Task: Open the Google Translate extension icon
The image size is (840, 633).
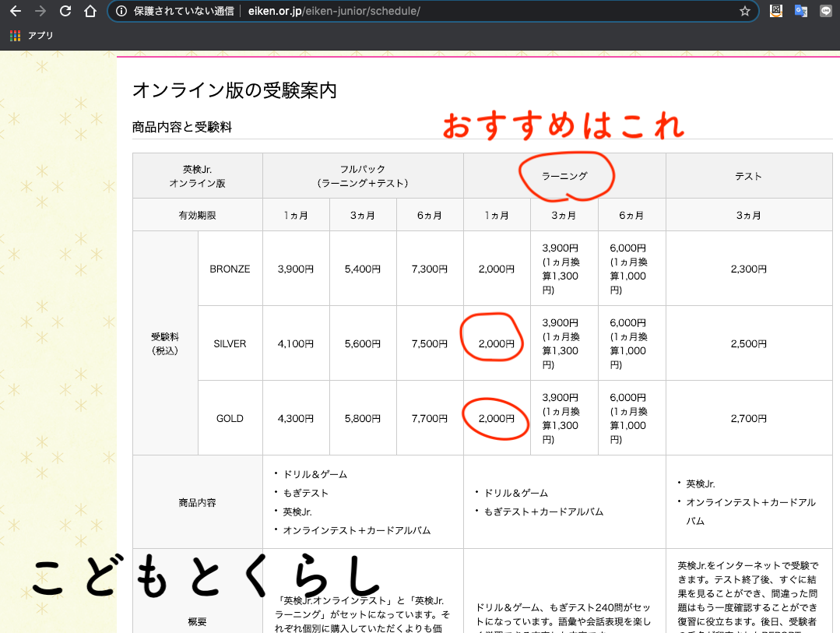Action: (801, 11)
